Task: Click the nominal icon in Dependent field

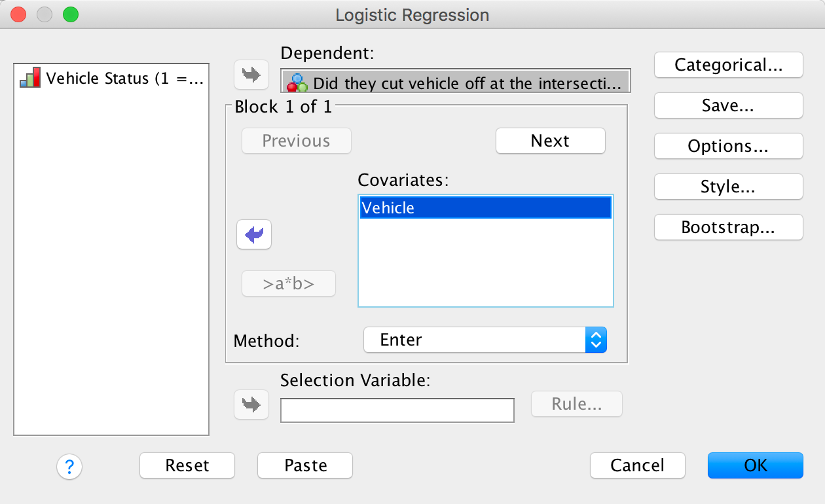Action: [x=297, y=83]
